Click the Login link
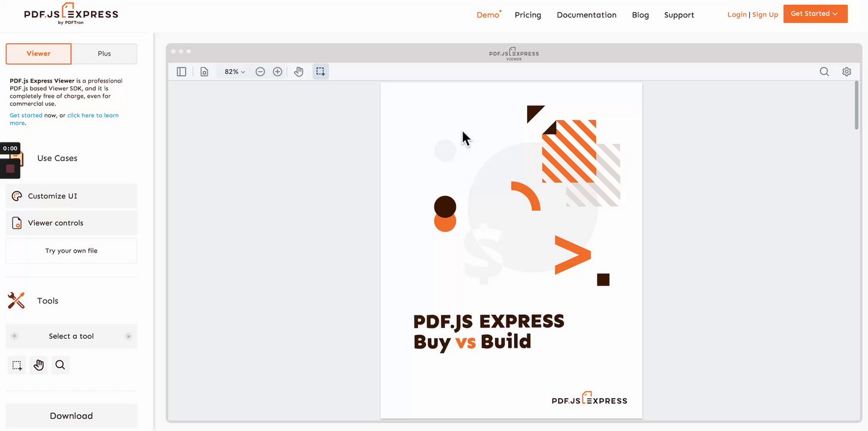The image size is (868, 431). [x=737, y=14]
